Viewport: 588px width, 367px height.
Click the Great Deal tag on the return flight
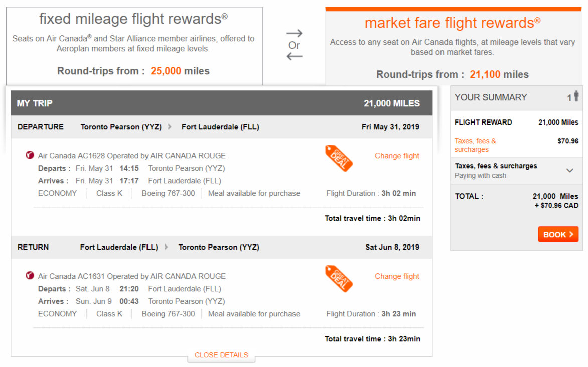coord(339,279)
